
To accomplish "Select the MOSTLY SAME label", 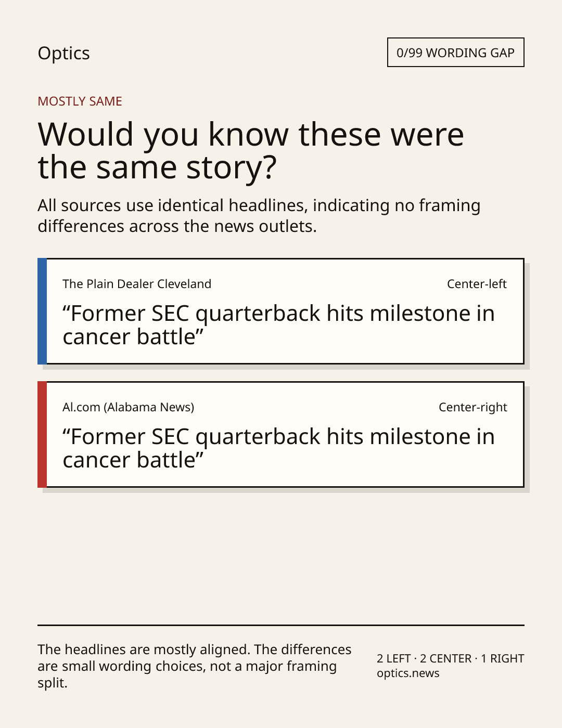I will click(80, 101).
